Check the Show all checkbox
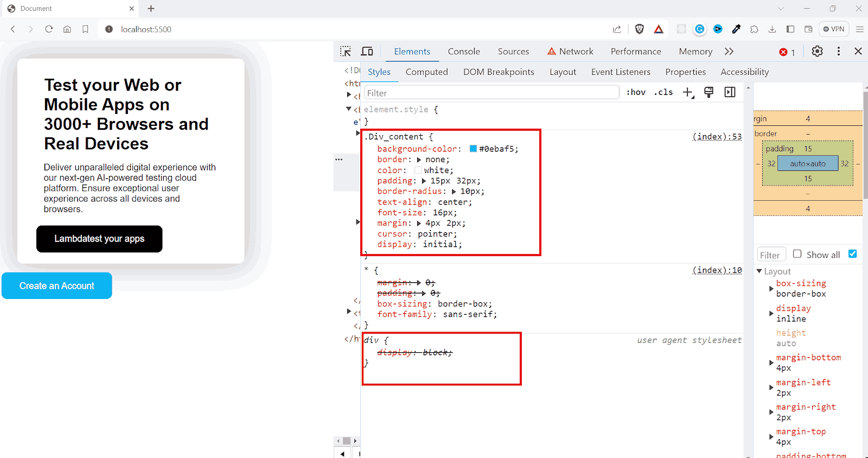868x458 pixels. click(797, 254)
